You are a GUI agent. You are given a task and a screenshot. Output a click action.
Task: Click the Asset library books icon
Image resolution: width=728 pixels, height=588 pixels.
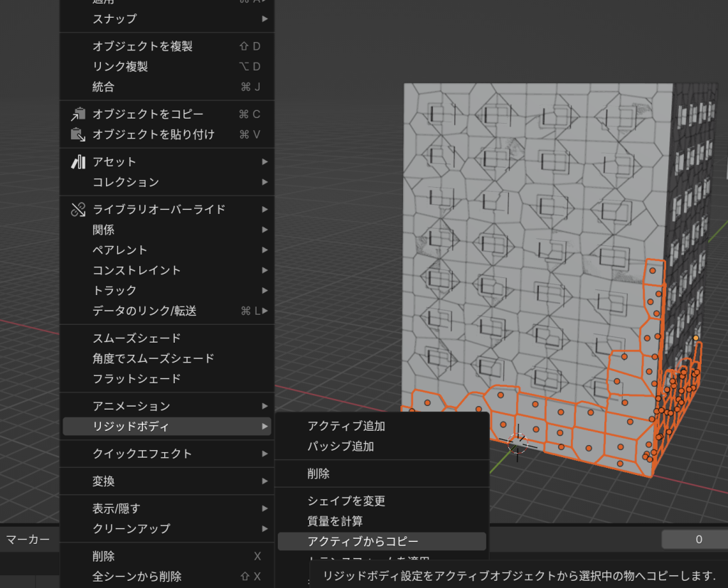click(78, 162)
